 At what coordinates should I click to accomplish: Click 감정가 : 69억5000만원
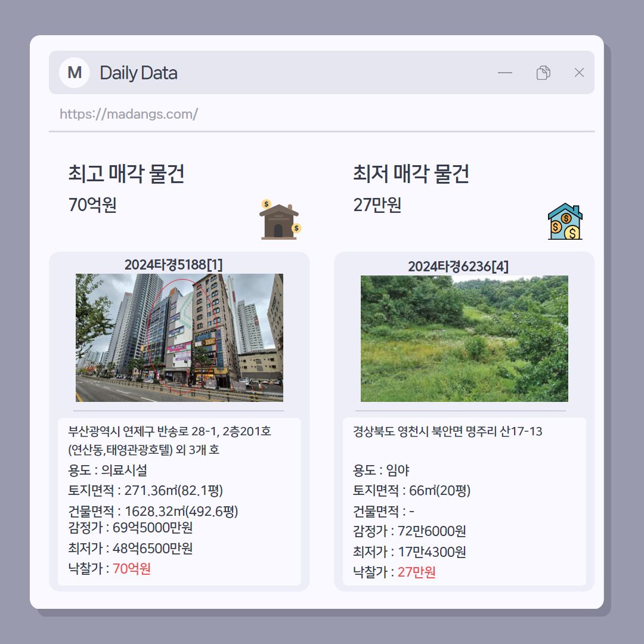(131, 528)
